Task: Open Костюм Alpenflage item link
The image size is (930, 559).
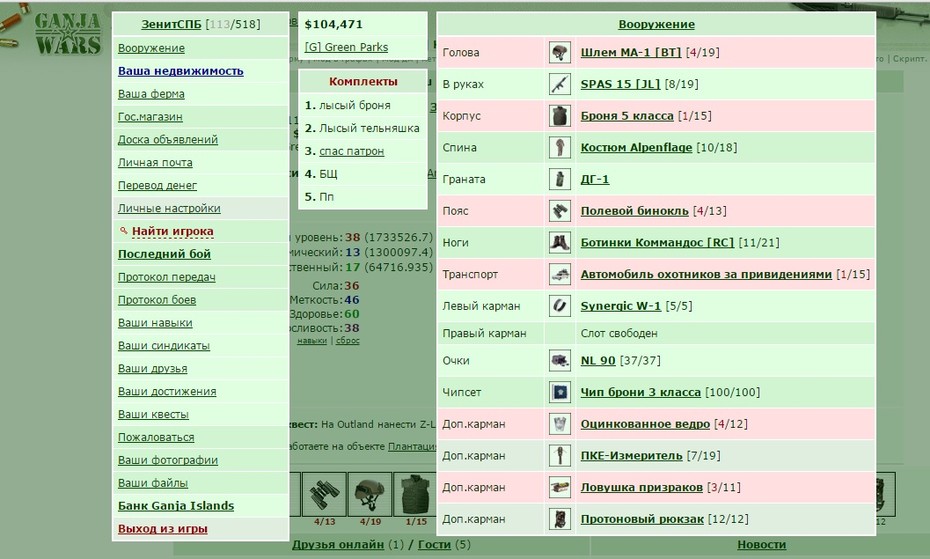Action: point(636,147)
